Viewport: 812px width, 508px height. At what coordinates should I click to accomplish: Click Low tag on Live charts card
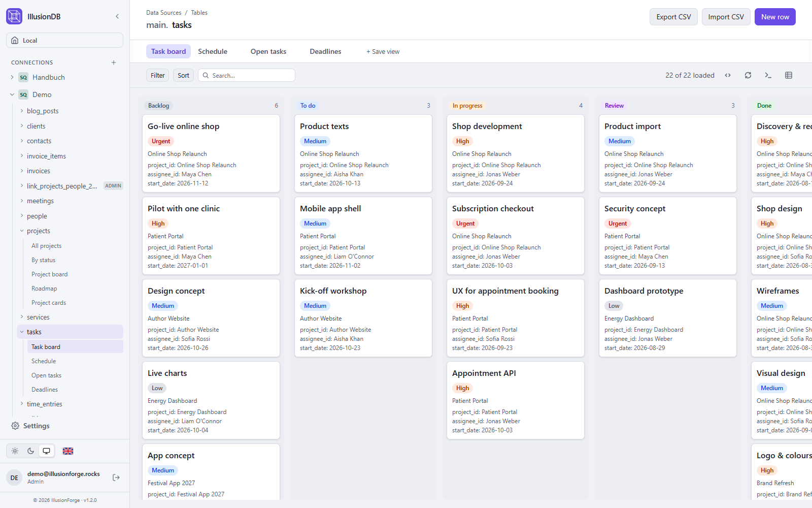coord(157,388)
